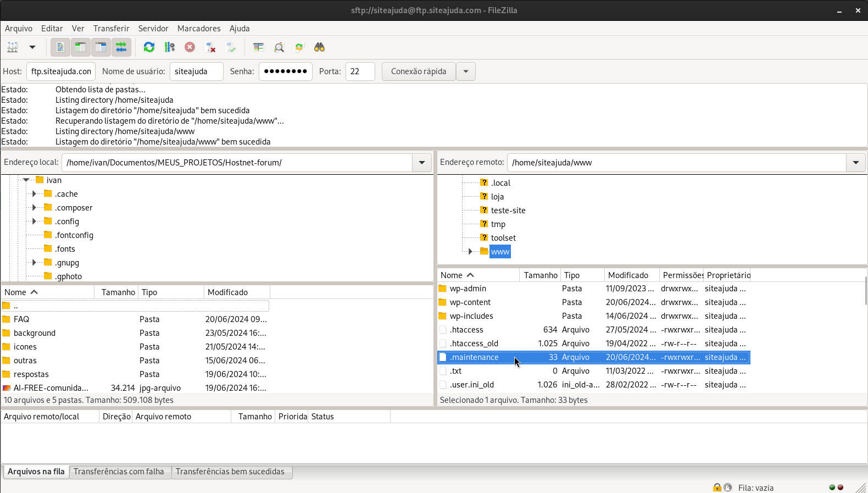Select the FAQ local folder
Viewport: 868px width, 493px height.
(135, 319)
